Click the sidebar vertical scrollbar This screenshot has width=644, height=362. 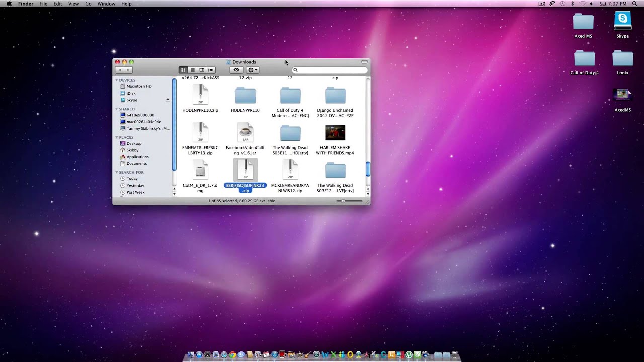tap(174, 125)
